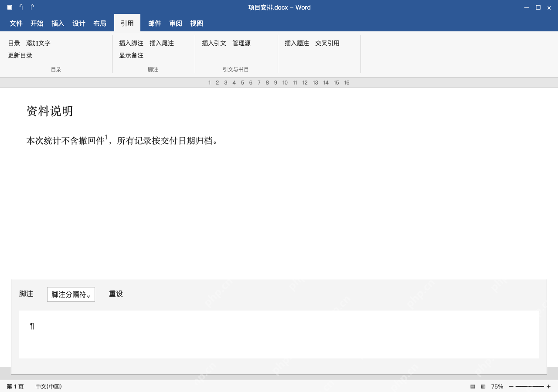Image resolution: width=558 pixels, height=392 pixels.
Task: Zoom in with the plus icon
Action: [x=548, y=386]
